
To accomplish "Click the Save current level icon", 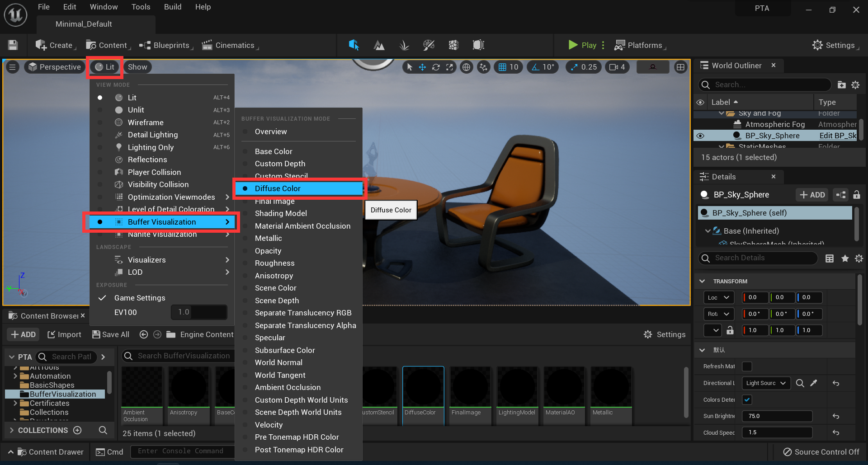I will click(13, 45).
